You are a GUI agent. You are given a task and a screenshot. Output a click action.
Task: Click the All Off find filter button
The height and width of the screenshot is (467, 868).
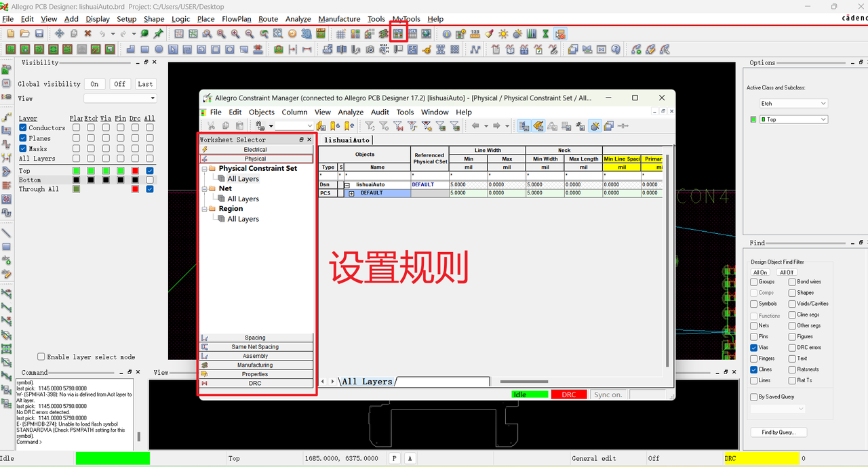click(786, 272)
